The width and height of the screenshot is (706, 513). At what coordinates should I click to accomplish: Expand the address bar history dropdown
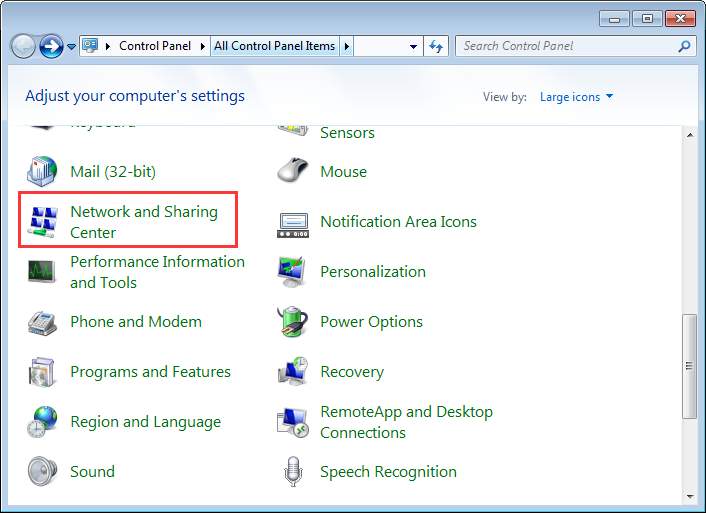coord(413,46)
